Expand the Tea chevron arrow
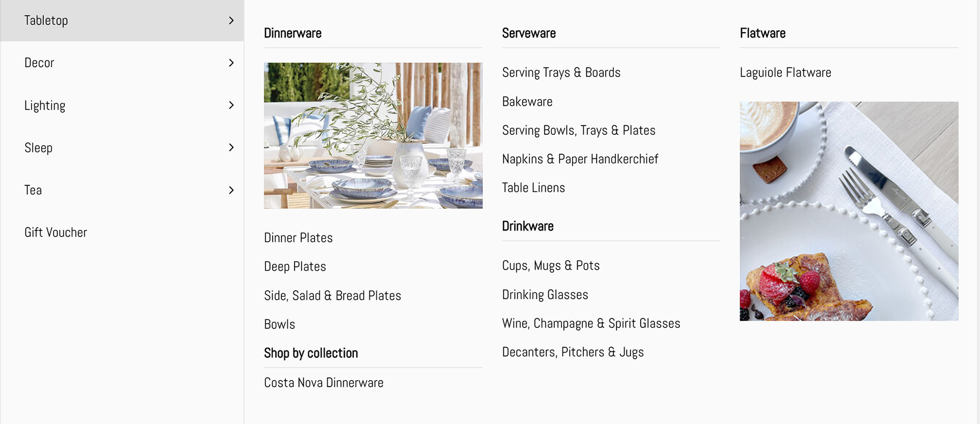980x424 pixels. 231,190
